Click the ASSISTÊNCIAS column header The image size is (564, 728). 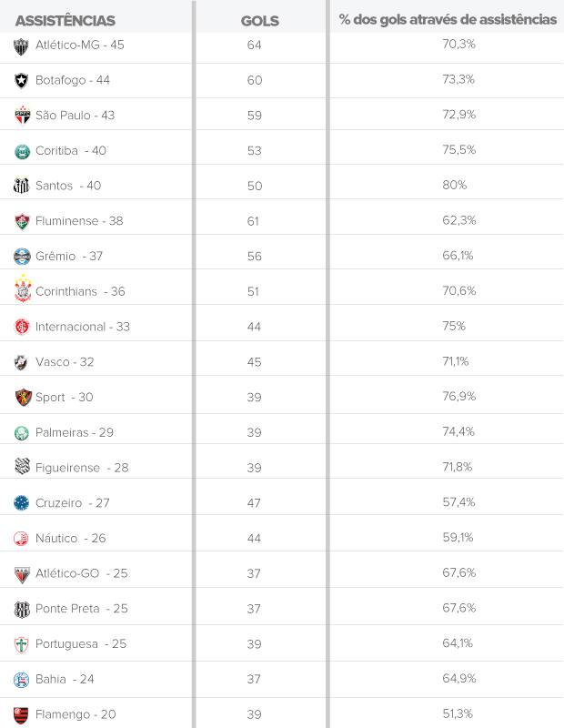65,20
